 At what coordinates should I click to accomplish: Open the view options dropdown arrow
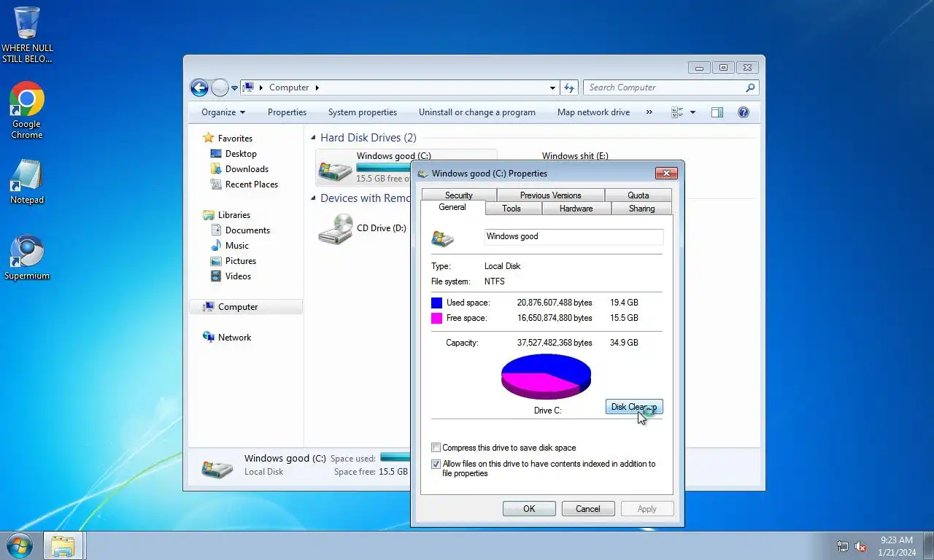(x=692, y=112)
